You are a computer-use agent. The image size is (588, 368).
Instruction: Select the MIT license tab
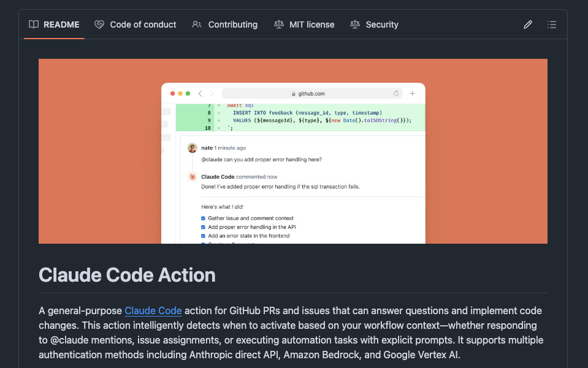click(304, 24)
